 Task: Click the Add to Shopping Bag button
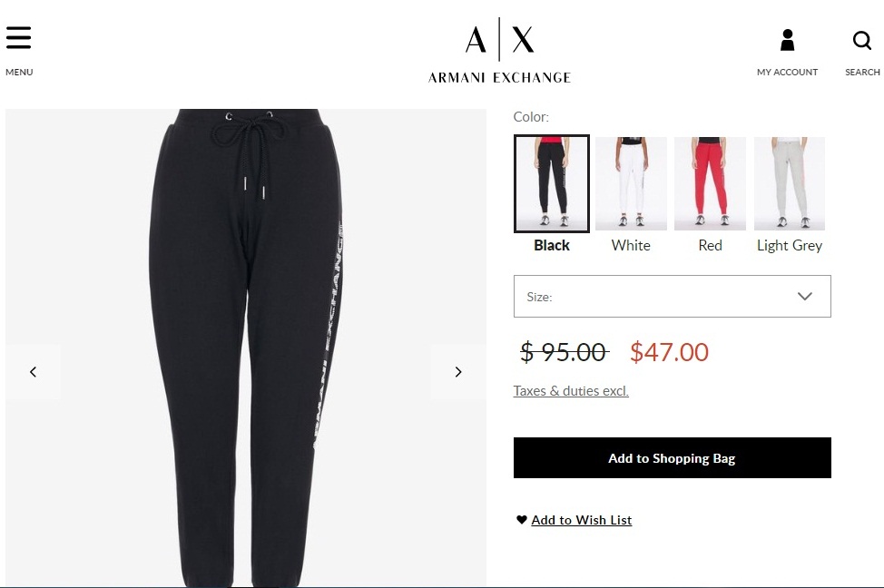click(672, 457)
